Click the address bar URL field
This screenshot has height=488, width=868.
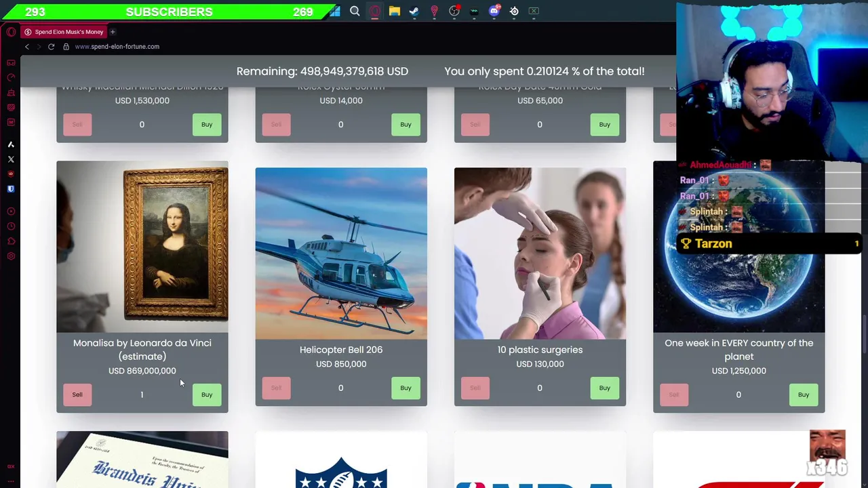tap(117, 47)
